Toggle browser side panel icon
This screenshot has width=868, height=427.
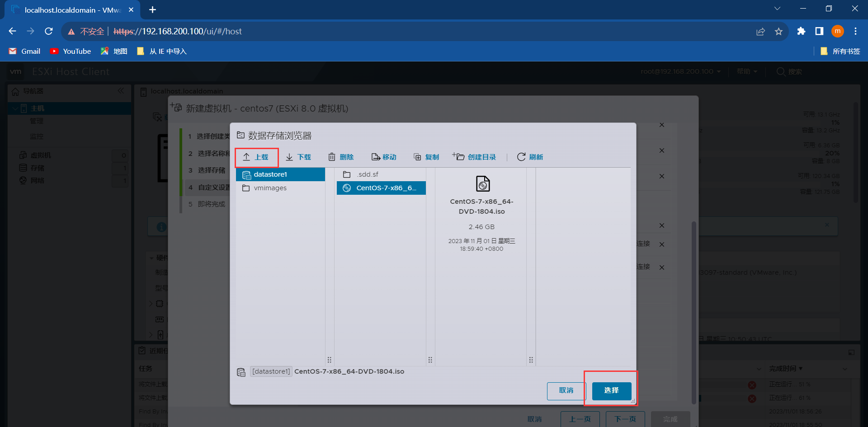pos(819,31)
